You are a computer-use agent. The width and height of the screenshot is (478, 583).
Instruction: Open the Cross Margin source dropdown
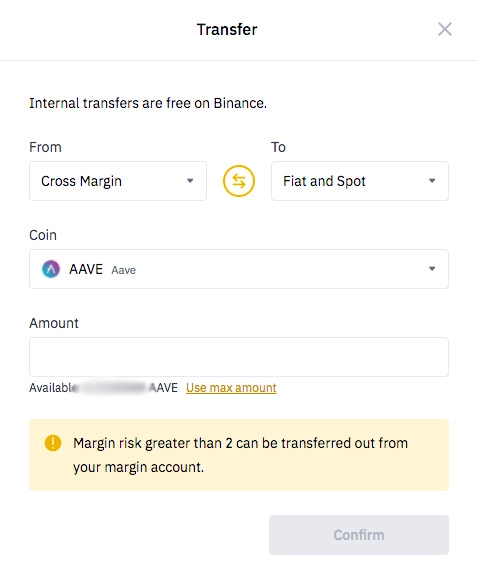(x=118, y=181)
